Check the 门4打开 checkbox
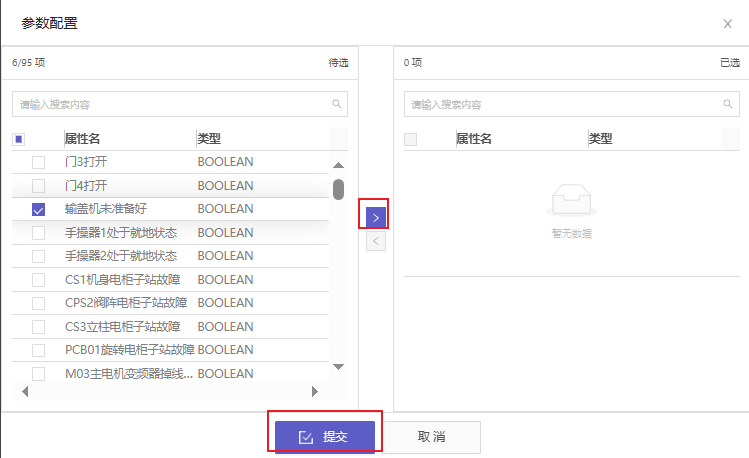 coord(38,186)
